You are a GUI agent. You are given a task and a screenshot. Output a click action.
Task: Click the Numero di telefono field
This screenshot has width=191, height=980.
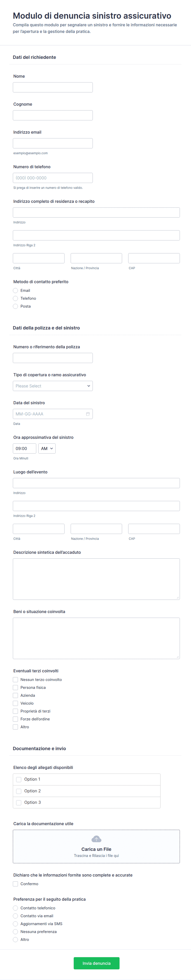click(53, 178)
